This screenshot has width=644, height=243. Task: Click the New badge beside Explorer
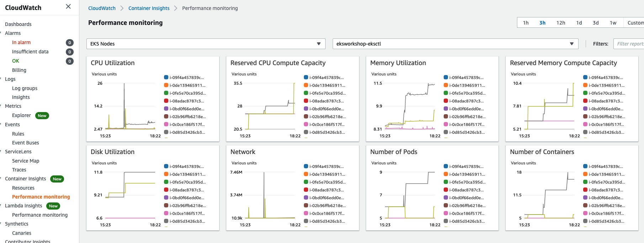click(x=42, y=116)
